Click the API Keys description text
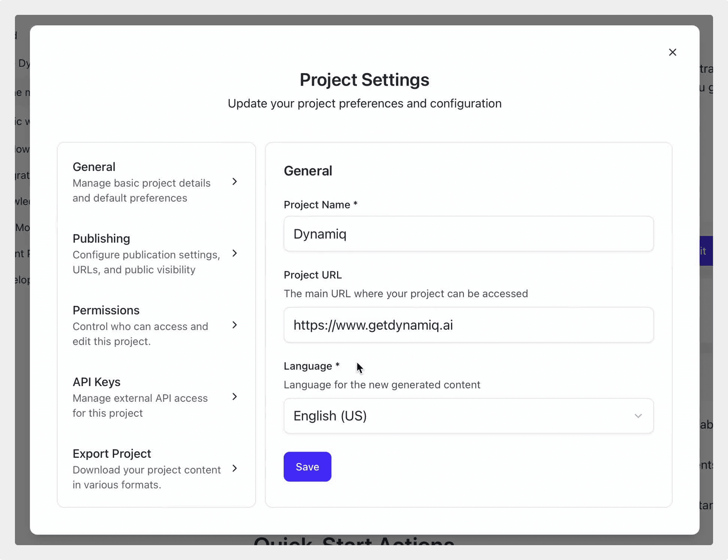This screenshot has height=560, width=728. [x=140, y=405]
